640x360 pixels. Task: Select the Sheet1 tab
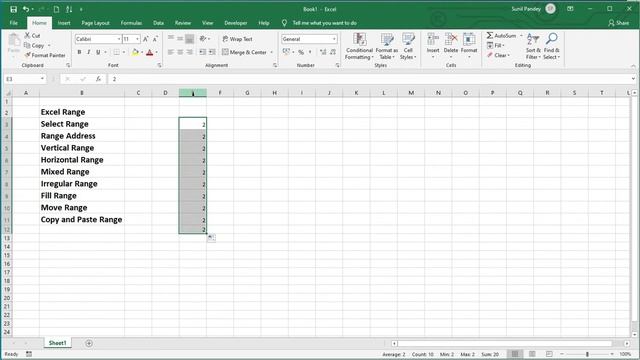point(58,343)
